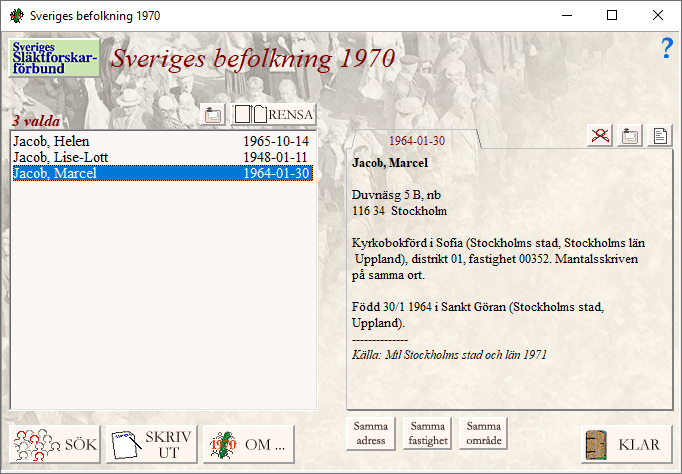Click the app icon in the title bar
Screen dimensions: 682x474
(x=17, y=16)
